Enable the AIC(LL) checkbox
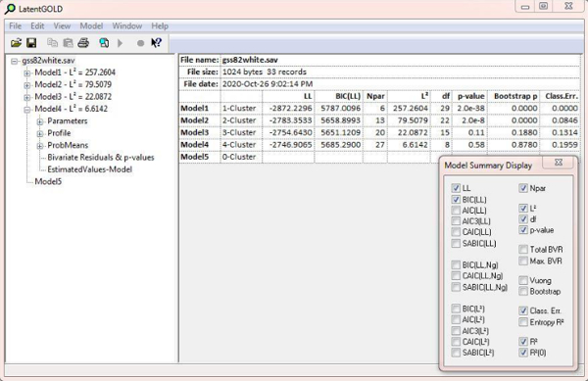Viewport: 588px width, 381px height. coord(456,211)
